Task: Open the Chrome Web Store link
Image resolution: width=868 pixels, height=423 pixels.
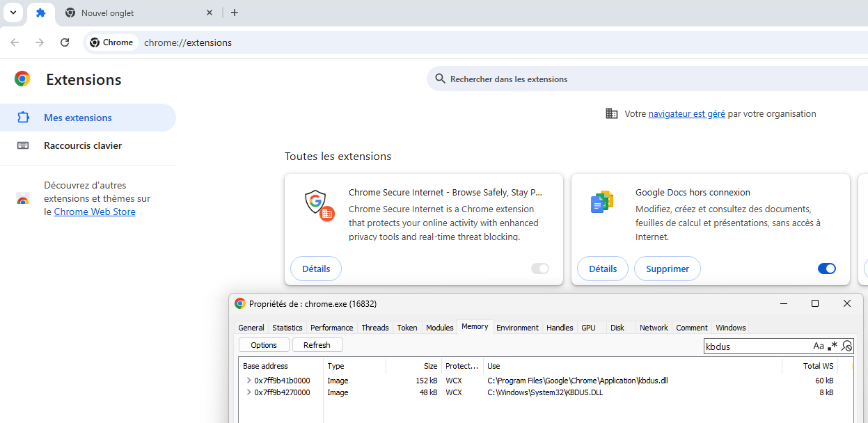Action: pyautogui.click(x=95, y=211)
